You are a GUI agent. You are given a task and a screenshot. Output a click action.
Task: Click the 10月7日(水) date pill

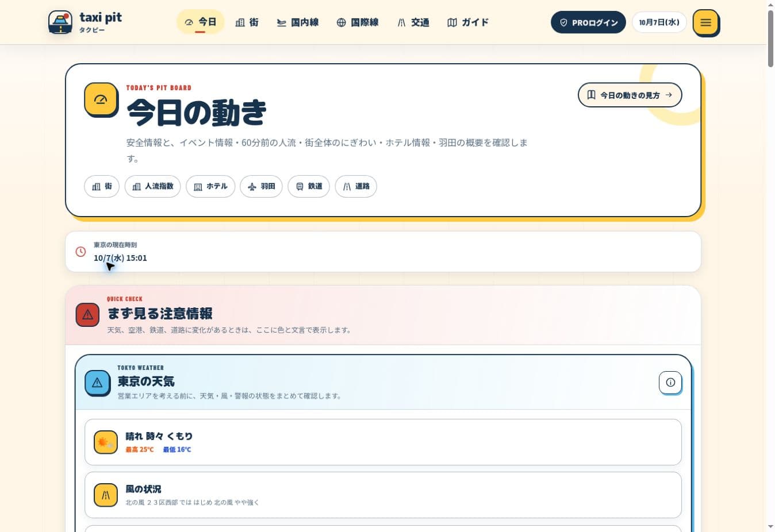tap(659, 22)
